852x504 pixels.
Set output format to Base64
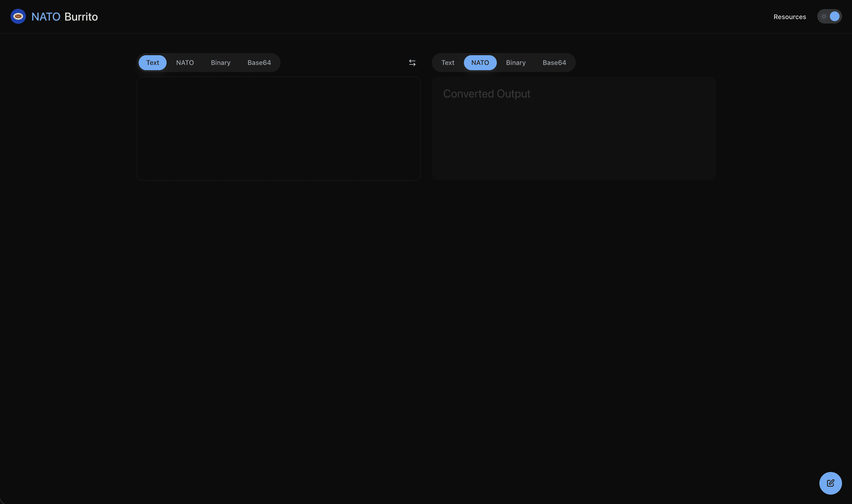(x=554, y=63)
